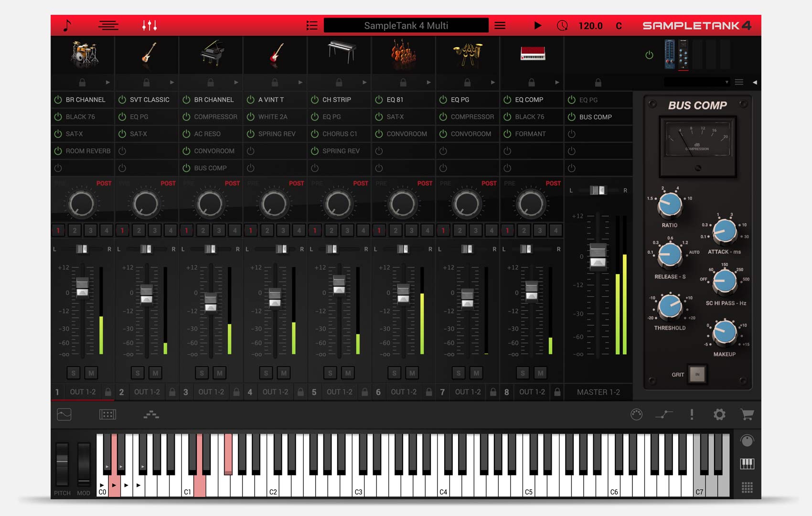Click OUT 1-2 on channel 3

[211, 392]
